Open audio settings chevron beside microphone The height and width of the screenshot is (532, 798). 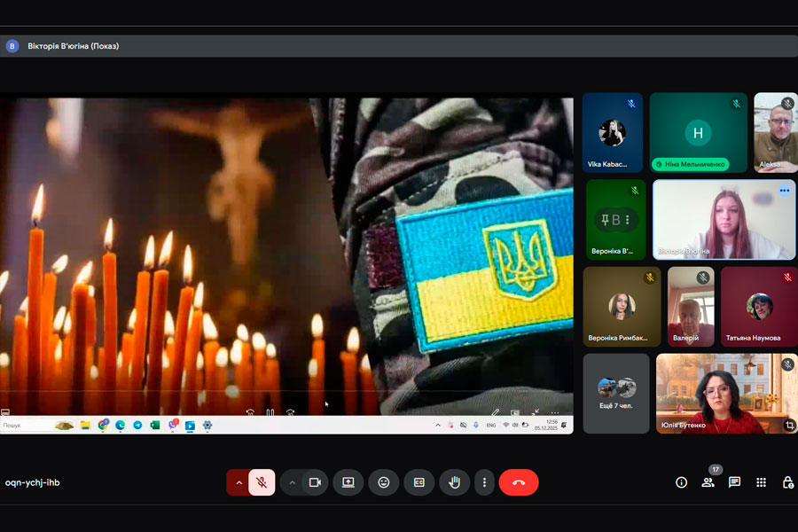[x=239, y=482]
